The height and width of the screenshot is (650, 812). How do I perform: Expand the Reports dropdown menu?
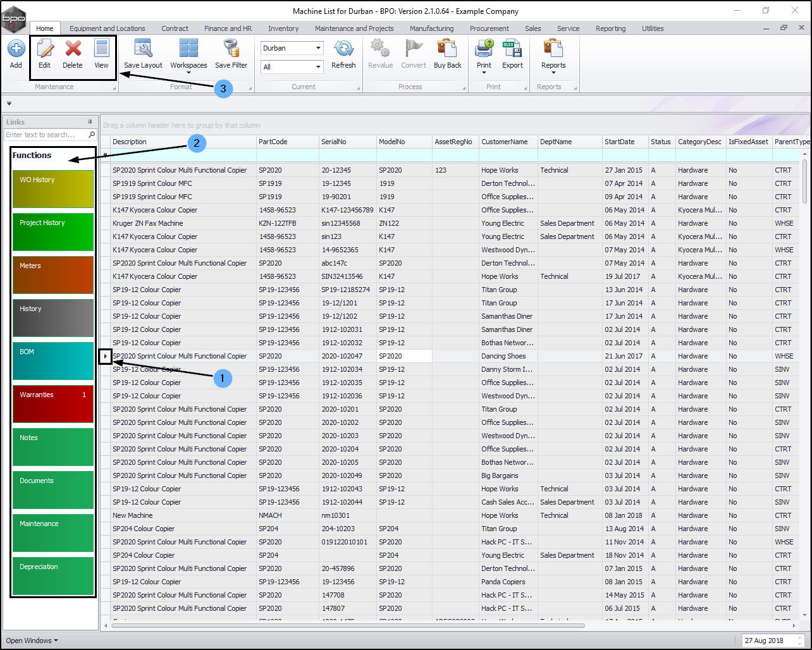point(553,72)
